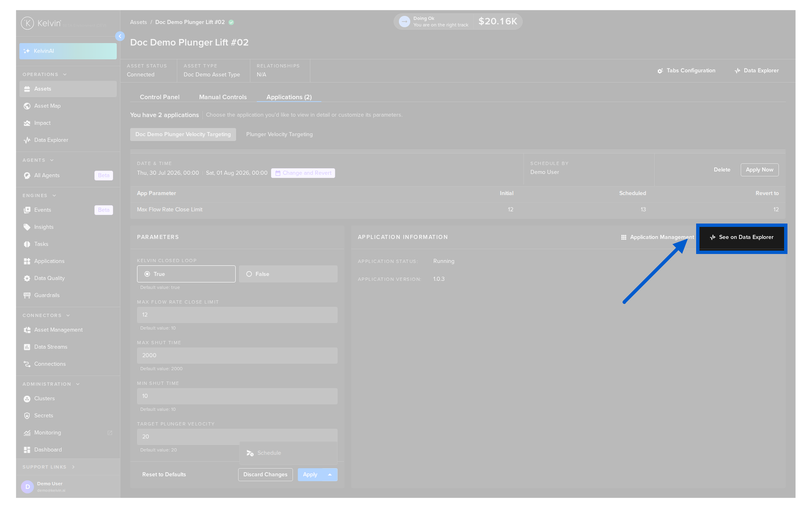
Task: Click the Min Shut Time field
Action: [x=237, y=396]
